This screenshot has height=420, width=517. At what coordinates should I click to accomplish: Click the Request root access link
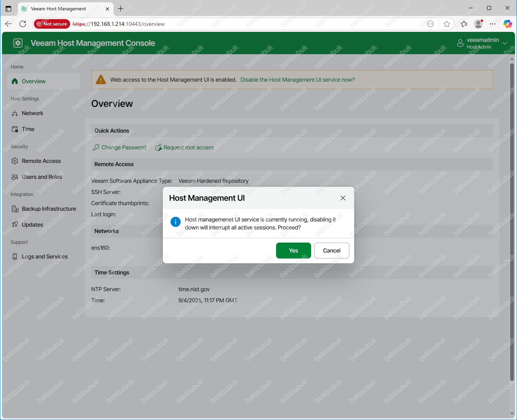click(x=189, y=147)
